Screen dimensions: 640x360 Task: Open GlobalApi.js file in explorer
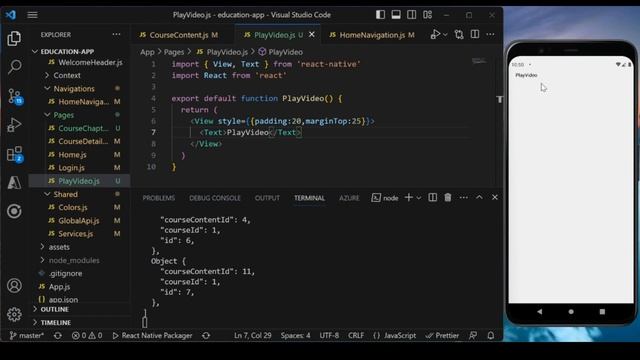80,220
